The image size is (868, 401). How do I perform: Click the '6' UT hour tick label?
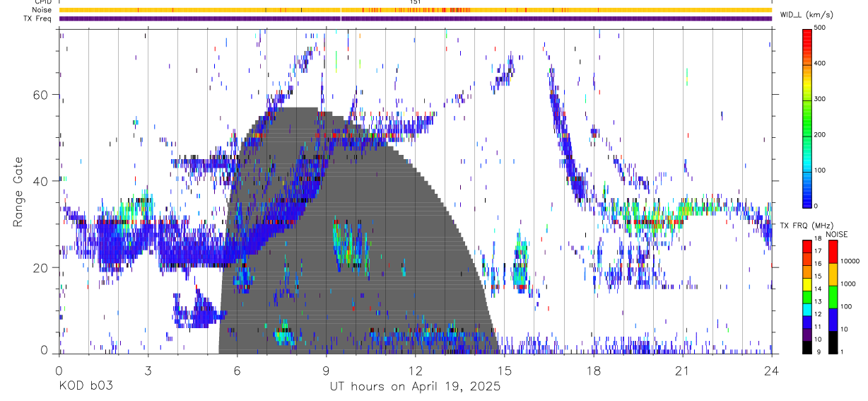(x=237, y=370)
